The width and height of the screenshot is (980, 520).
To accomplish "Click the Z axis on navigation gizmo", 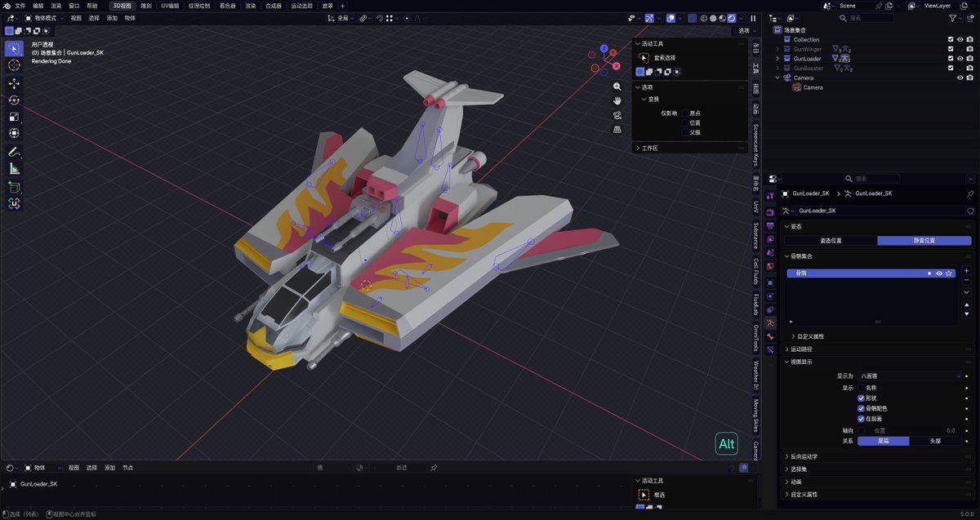I will pyautogui.click(x=604, y=49).
